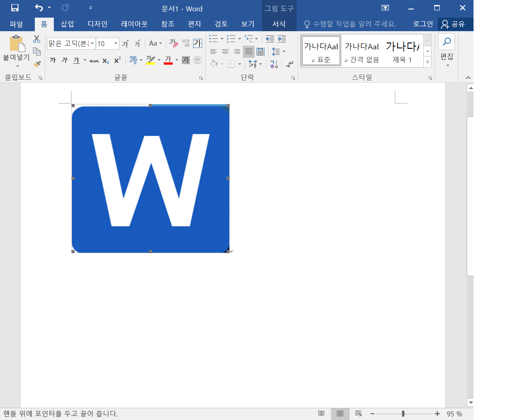Screen dimensions: 521x420
Task: Open the font name combo box 맑은 고딕
Action: tap(71, 43)
